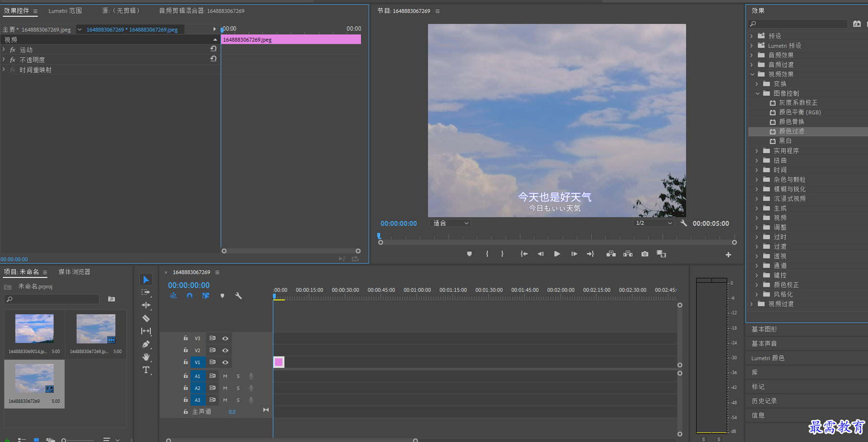The width and height of the screenshot is (868, 442).
Task: Switch to the 音频剪辑混合器 tab
Action: coord(202,11)
